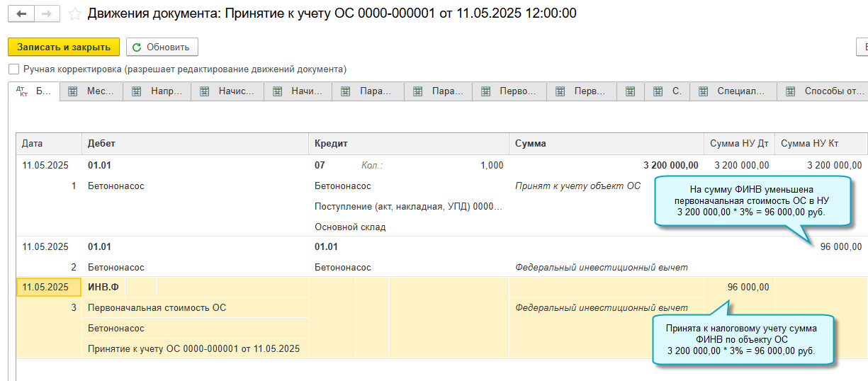Click credit account 07 in first row
Viewport: 868px width, 381px height.
320,166
